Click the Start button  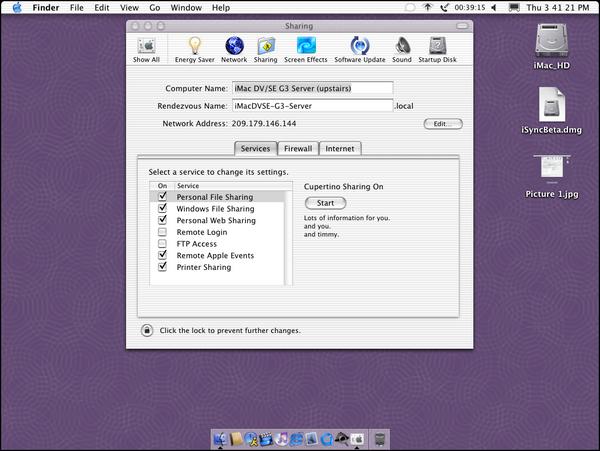coord(326,203)
